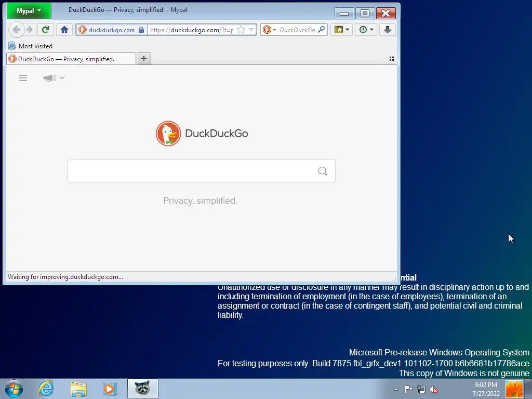The height and width of the screenshot is (399, 532).
Task: Click the Mypal raccoon taskbar button
Action: [142, 389]
